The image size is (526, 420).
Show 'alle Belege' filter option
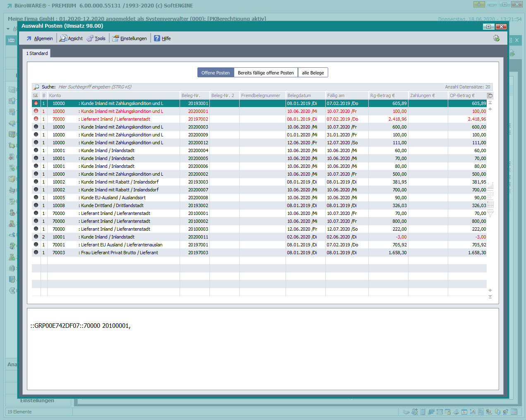pos(313,73)
